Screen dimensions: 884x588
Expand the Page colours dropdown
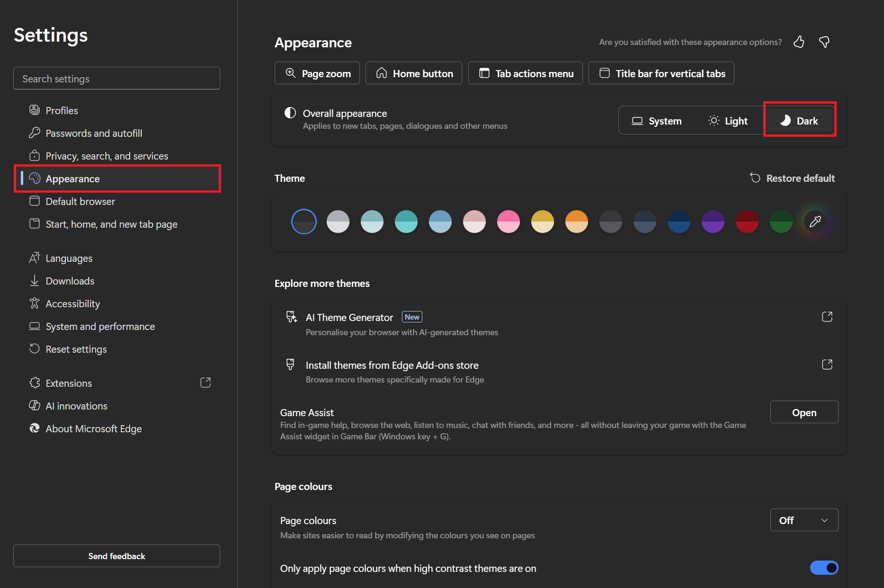click(804, 520)
